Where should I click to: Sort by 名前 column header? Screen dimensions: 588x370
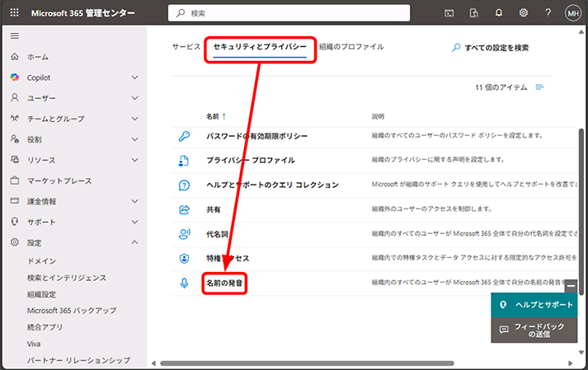[216, 116]
